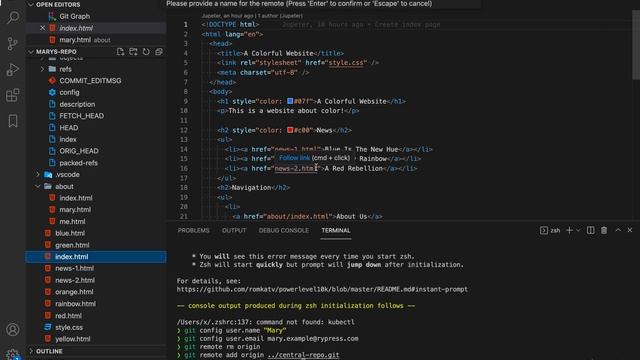Open the terminal launch profile dropdown
The image size is (640, 360).
coord(578,230)
